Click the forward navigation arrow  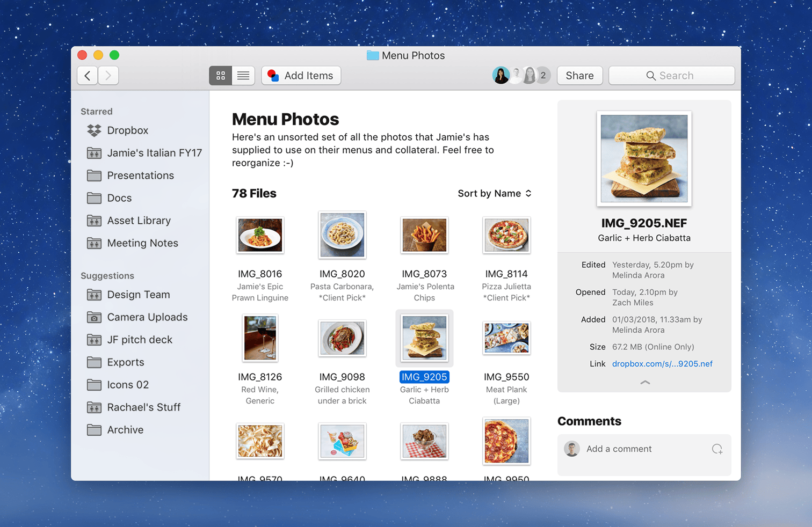point(108,76)
